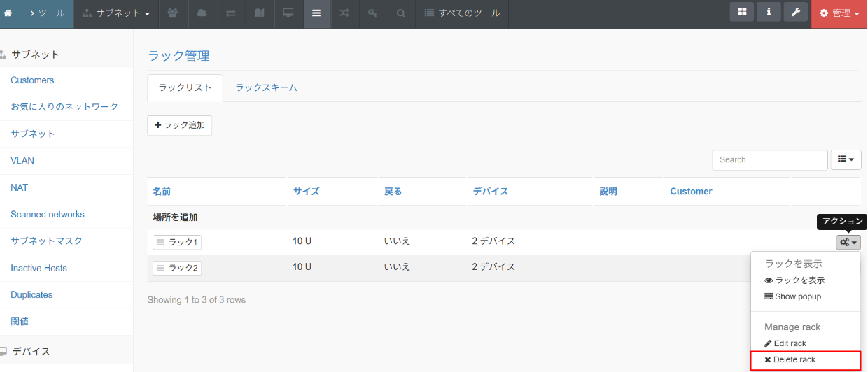Focus the Search input field

coord(770,159)
